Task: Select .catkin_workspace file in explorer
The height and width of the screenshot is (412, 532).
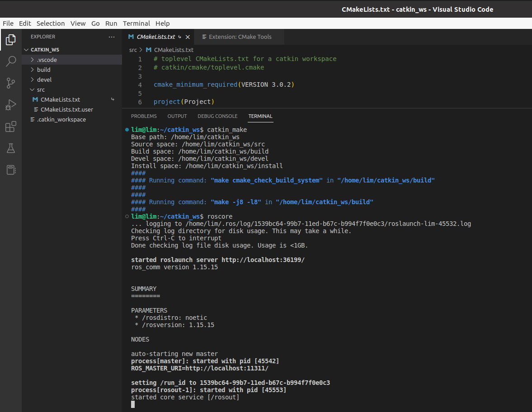Action: [x=72, y=119]
